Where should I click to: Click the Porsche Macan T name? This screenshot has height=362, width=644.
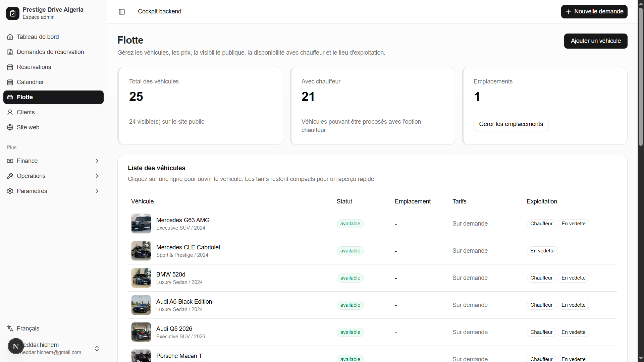coord(179,356)
